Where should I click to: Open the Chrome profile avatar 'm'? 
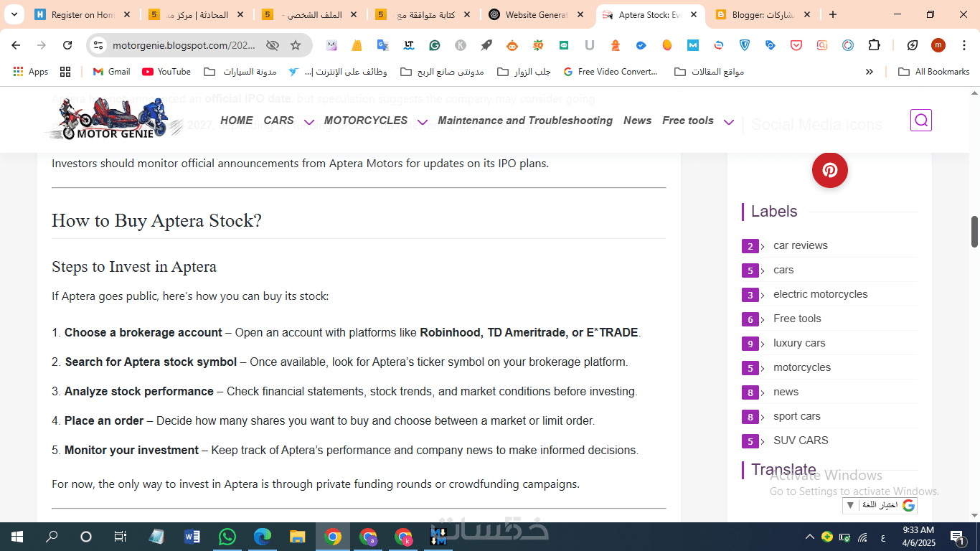[938, 45]
